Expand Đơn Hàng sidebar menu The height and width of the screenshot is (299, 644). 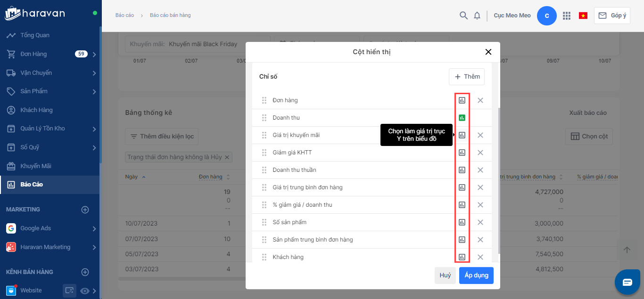click(94, 54)
